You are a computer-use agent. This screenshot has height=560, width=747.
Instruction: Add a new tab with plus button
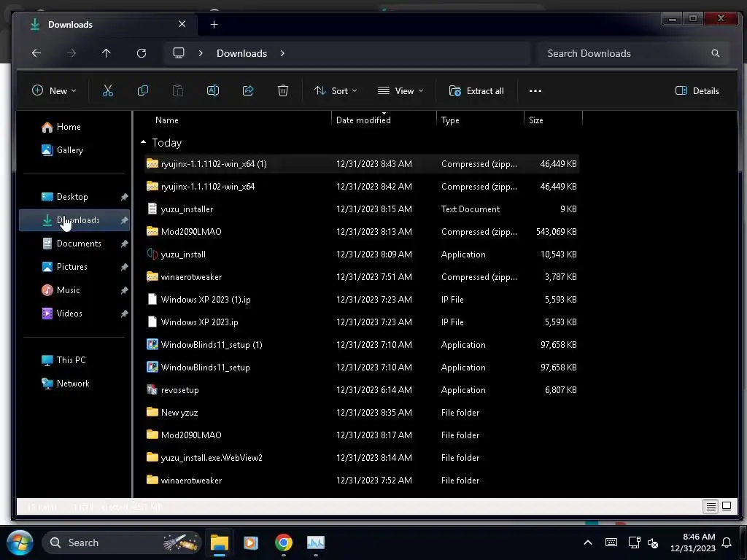point(214,24)
